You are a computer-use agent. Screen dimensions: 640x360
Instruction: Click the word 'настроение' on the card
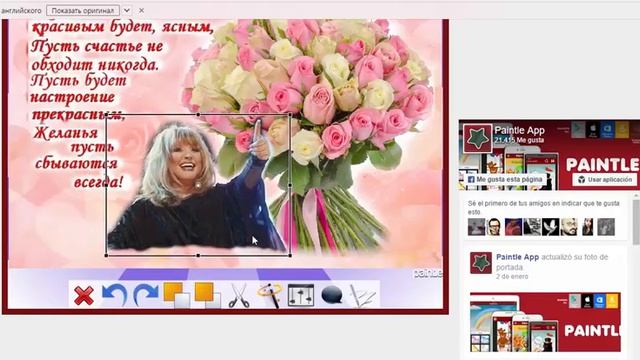(73, 98)
